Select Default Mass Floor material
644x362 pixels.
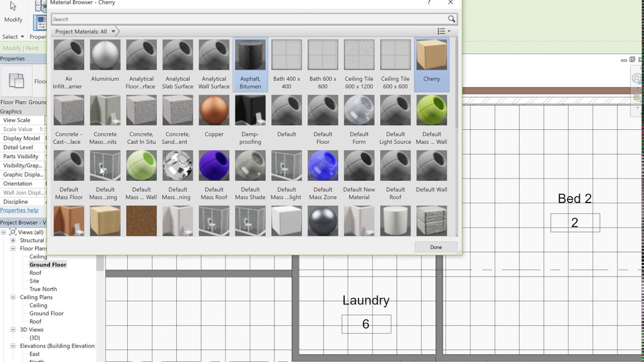click(x=69, y=175)
